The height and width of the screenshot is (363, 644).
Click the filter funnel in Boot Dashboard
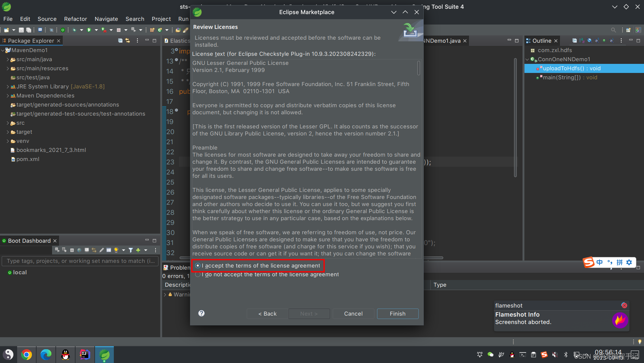coord(131,250)
